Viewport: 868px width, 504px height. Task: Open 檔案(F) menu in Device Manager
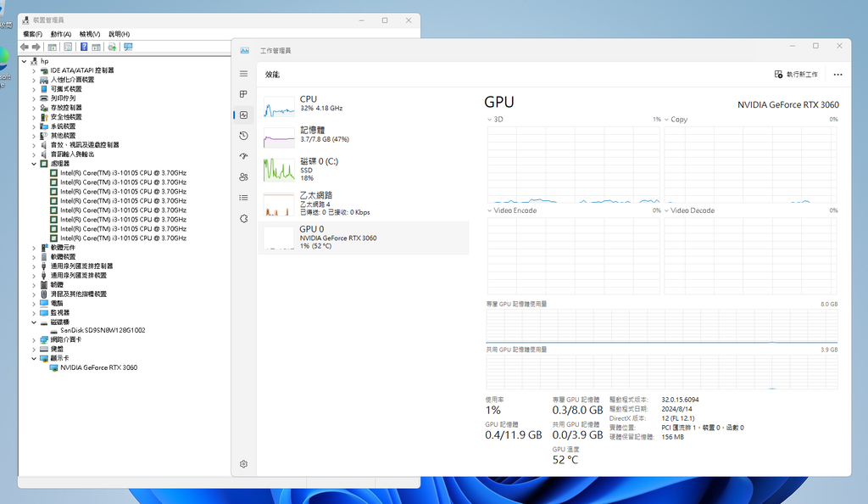(33, 34)
